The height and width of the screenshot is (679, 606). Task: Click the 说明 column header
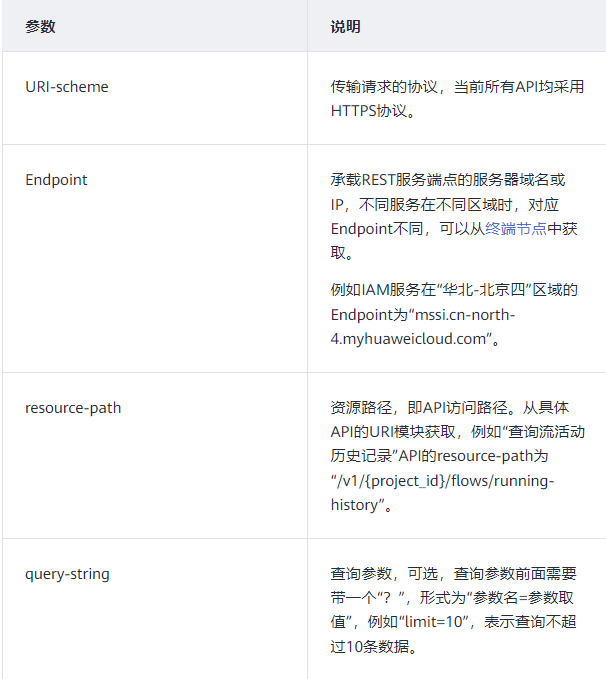(345, 27)
